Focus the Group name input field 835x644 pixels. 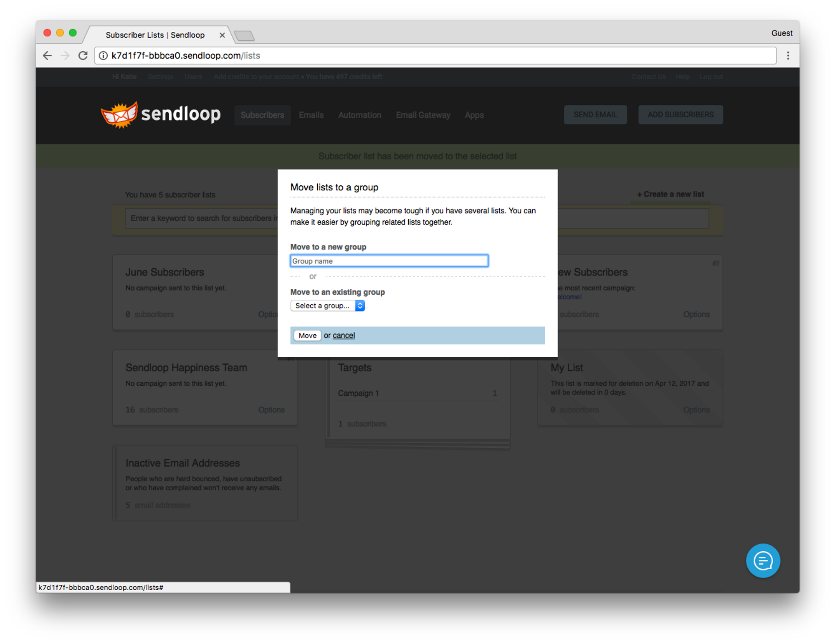coord(389,261)
